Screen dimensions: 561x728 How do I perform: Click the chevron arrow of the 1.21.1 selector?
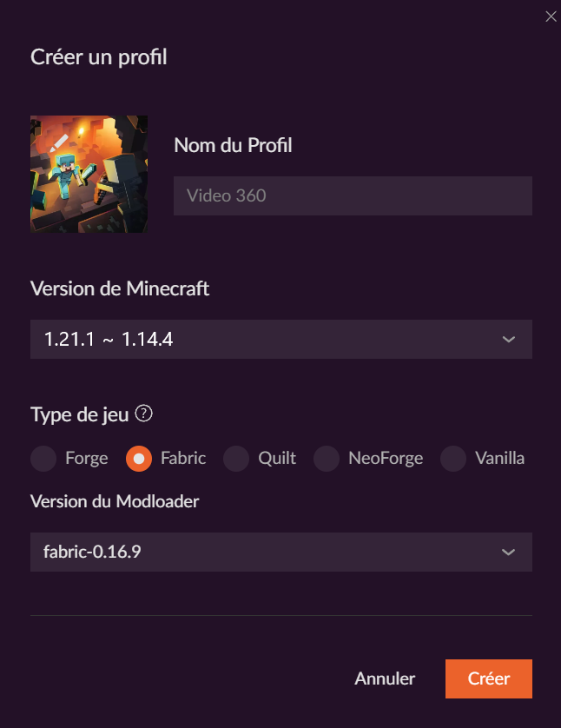[x=509, y=339]
